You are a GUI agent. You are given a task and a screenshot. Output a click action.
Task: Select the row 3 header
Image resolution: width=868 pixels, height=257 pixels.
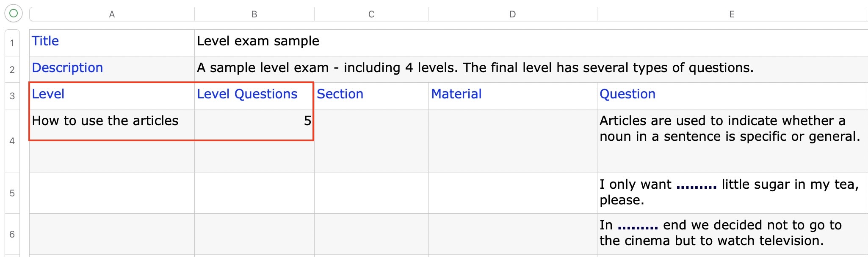pos(12,96)
